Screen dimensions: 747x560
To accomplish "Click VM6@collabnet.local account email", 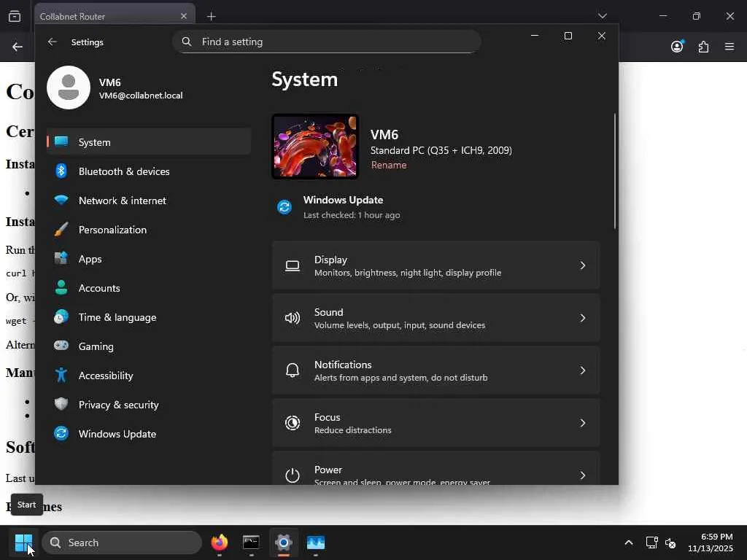I will pos(141,96).
